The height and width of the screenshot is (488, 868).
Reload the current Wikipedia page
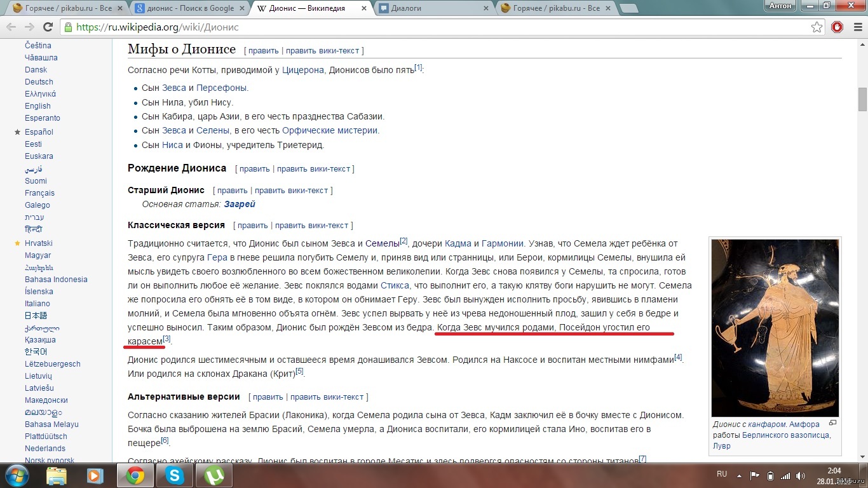tap(48, 27)
